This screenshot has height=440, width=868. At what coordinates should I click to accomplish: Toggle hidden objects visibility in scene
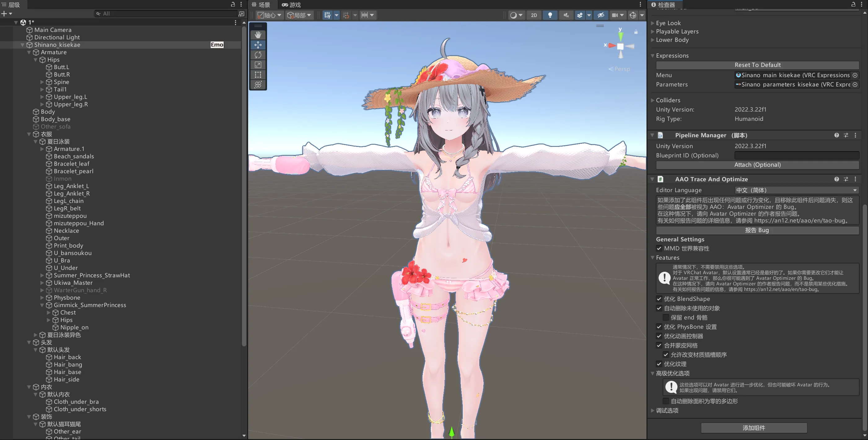point(601,15)
